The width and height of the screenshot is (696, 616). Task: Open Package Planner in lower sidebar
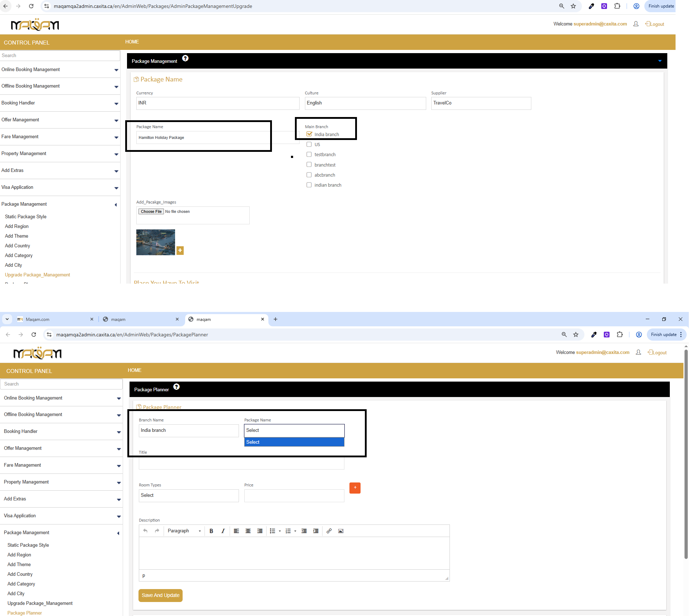point(25,613)
